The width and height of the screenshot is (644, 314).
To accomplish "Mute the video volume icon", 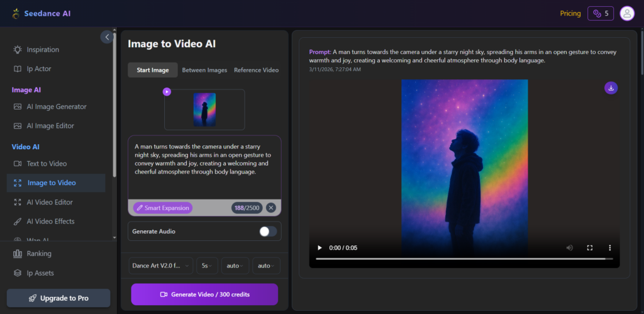I will point(570,248).
